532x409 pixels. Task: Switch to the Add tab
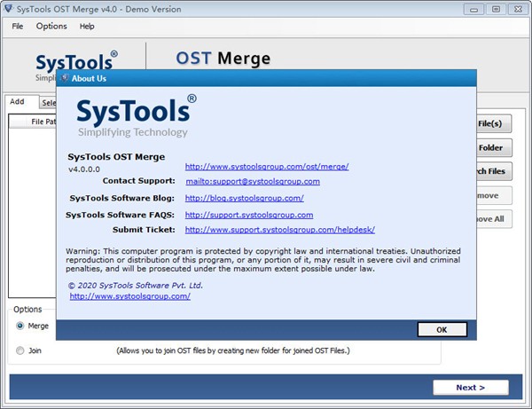(17, 102)
